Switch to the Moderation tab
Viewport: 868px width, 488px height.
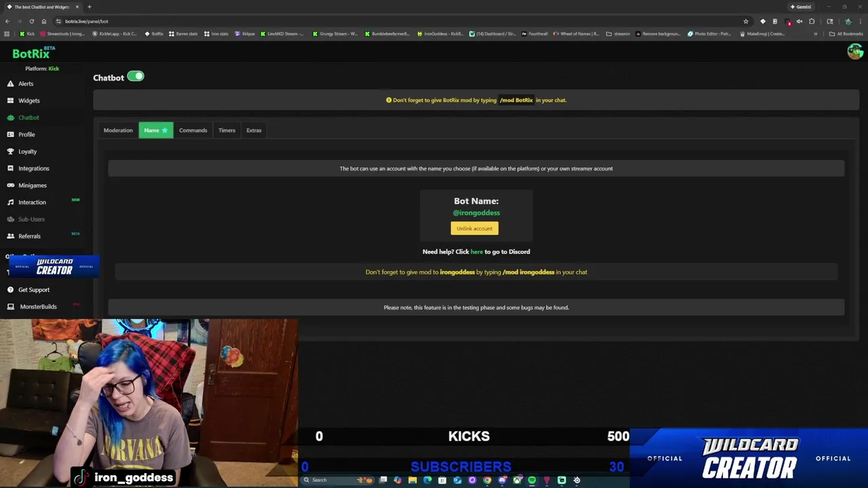point(118,130)
